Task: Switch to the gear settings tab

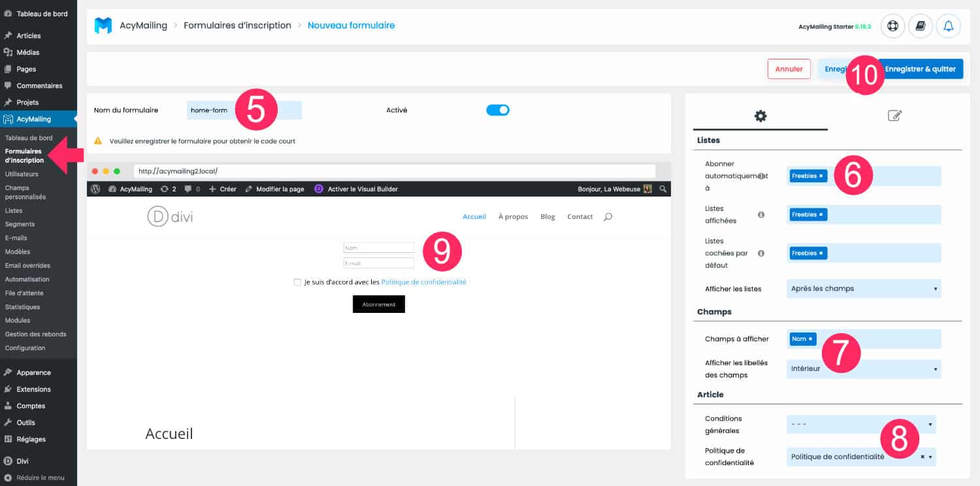Action: (760, 116)
